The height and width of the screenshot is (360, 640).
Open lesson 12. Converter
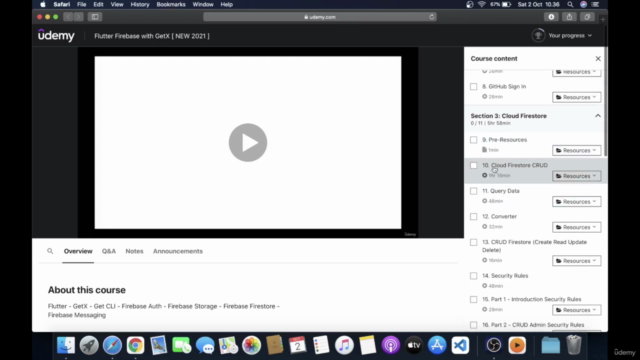click(x=500, y=217)
